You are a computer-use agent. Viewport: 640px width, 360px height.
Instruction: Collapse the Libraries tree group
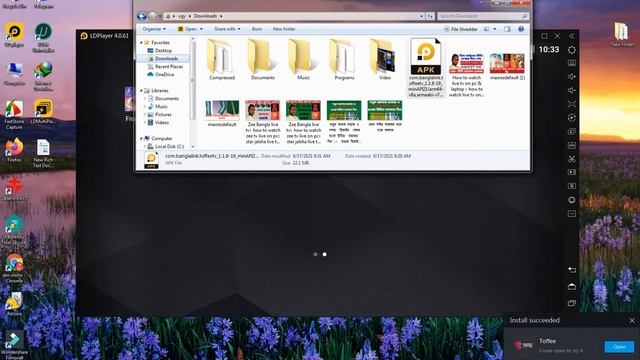click(141, 91)
